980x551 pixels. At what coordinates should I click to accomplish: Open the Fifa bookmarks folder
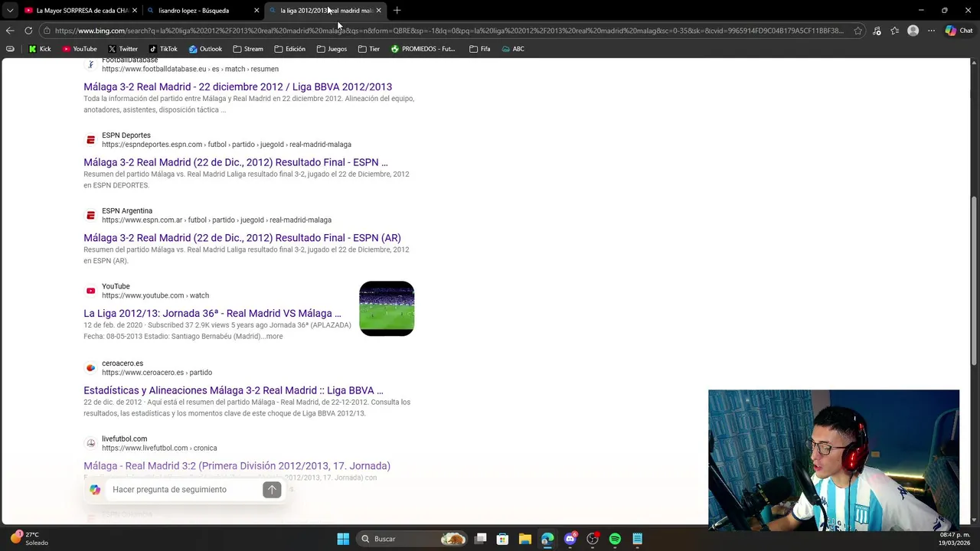click(479, 49)
